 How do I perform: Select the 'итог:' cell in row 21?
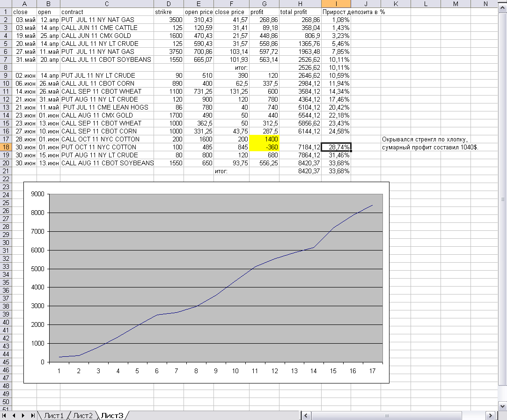click(x=231, y=171)
